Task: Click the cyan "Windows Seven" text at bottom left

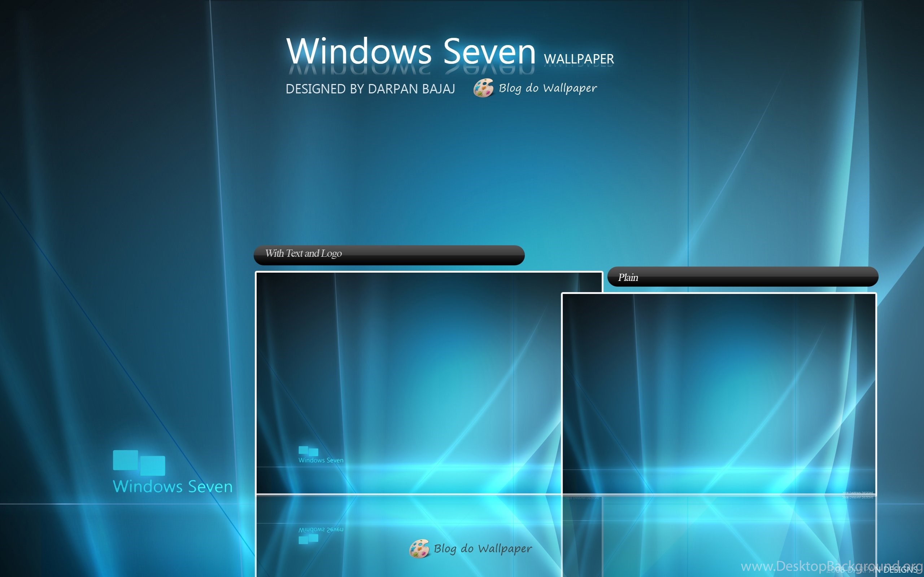Action: 173,486
